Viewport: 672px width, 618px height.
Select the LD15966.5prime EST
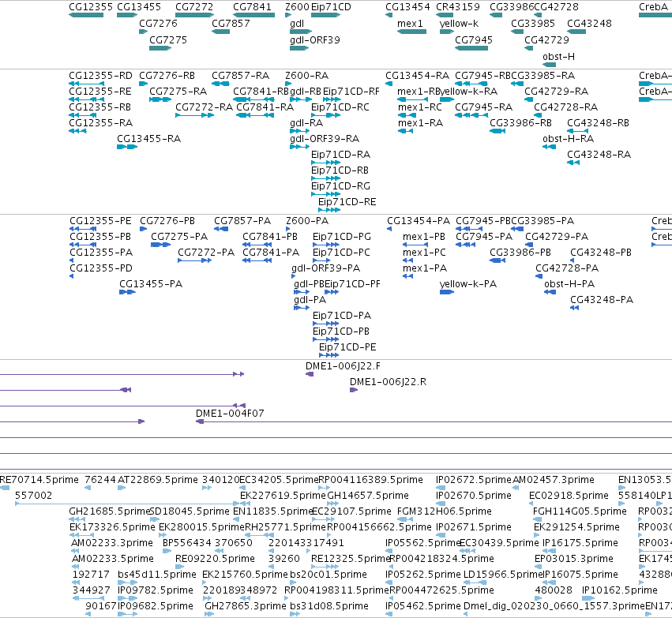click(475, 582)
